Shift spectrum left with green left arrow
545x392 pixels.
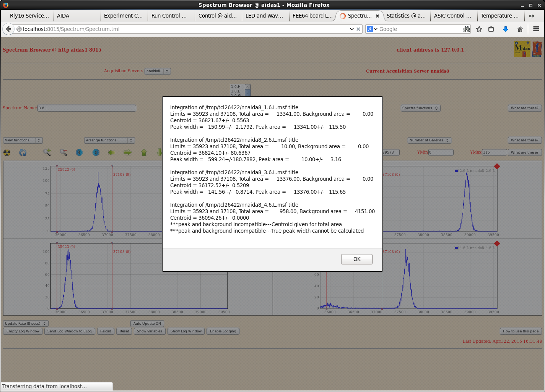click(x=112, y=152)
